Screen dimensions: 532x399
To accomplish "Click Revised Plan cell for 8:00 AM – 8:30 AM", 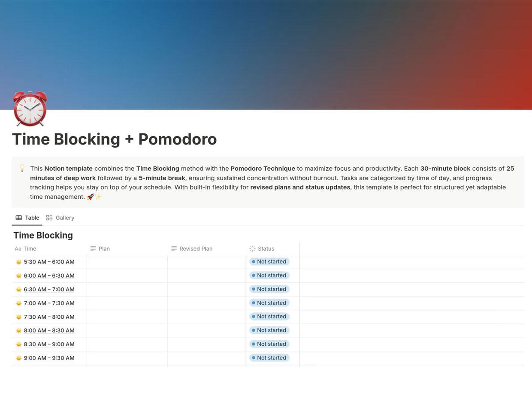I will click(x=206, y=330).
